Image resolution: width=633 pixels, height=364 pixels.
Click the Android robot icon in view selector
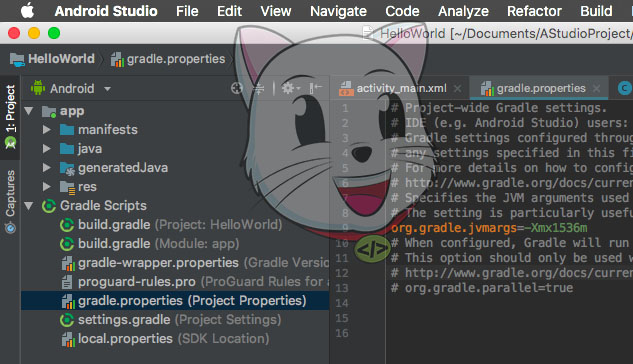pos(38,88)
